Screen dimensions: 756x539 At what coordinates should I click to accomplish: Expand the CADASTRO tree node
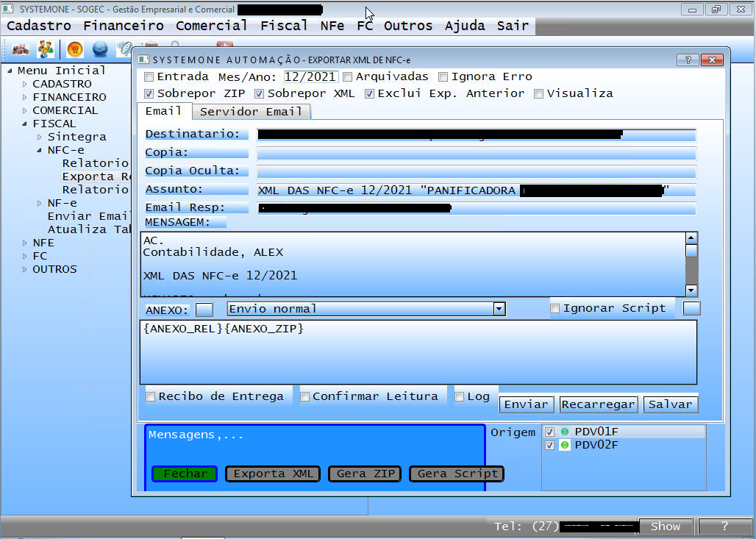click(24, 84)
